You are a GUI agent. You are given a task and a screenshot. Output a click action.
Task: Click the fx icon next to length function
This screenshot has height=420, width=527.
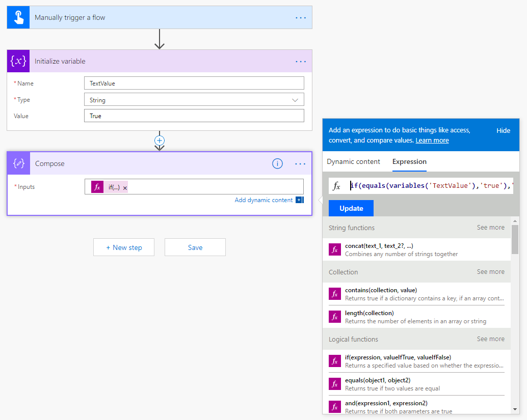coord(335,317)
